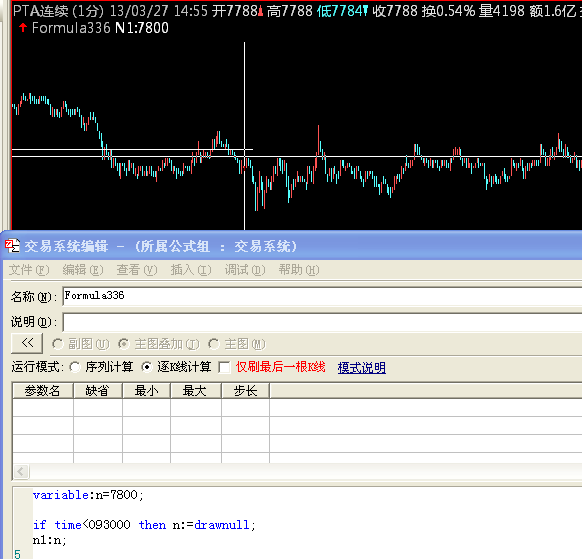Select the 主图(M) radio button
Screen dimensions: 582x559
(214, 344)
